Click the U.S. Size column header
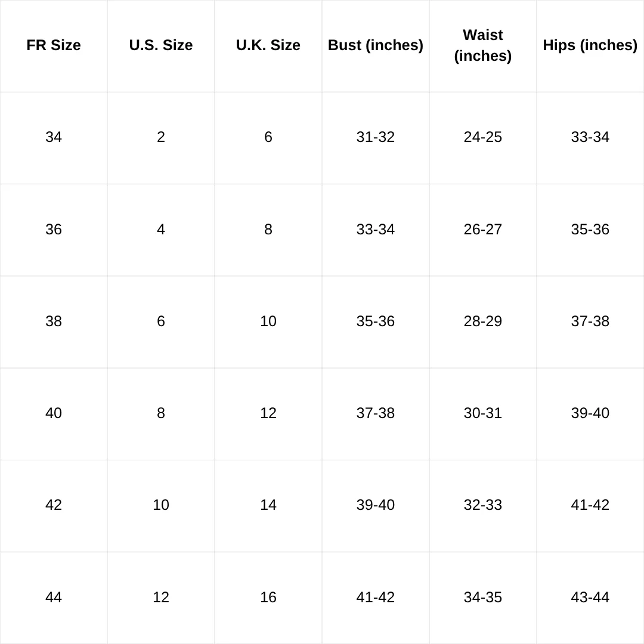 coord(161,45)
